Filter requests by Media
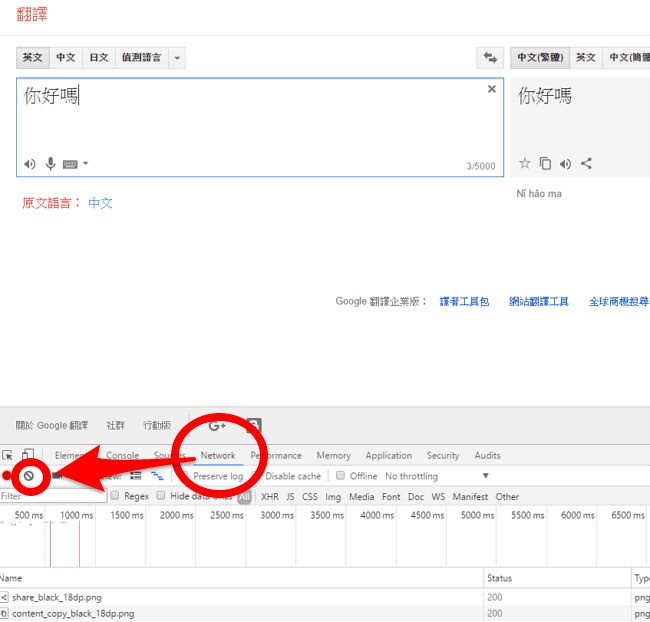 pyautogui.click(x=361, y=496)
